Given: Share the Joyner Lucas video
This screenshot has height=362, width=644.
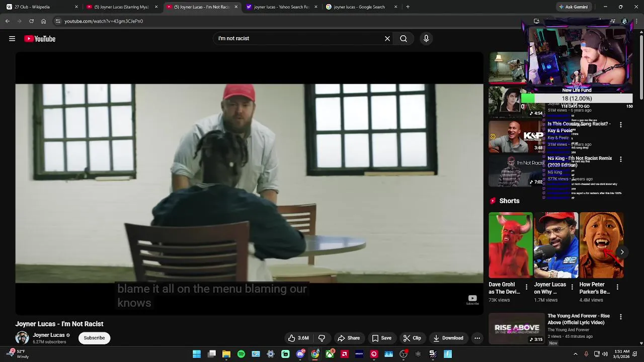Looking at the screenshot, I should (349, 338).
